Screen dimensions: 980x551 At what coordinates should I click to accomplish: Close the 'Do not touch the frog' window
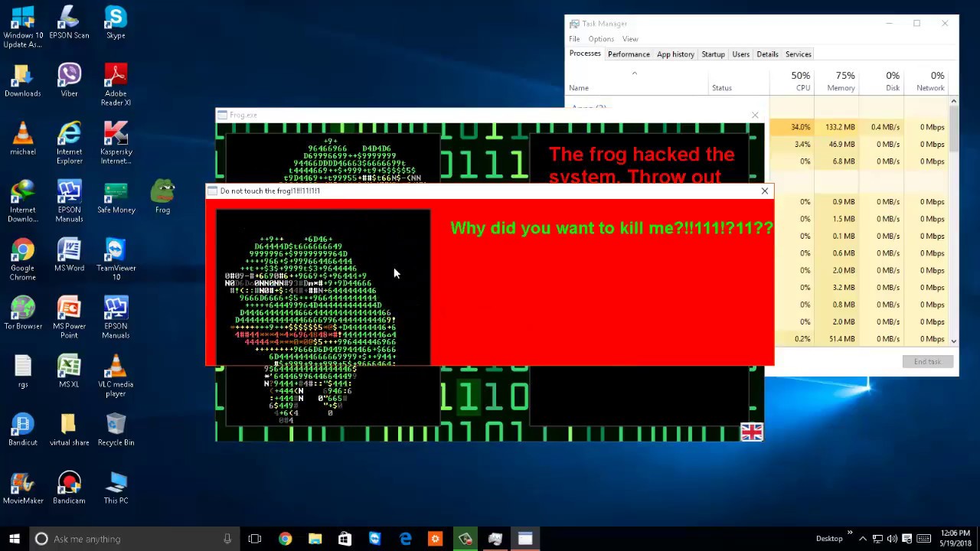(764, 191)
